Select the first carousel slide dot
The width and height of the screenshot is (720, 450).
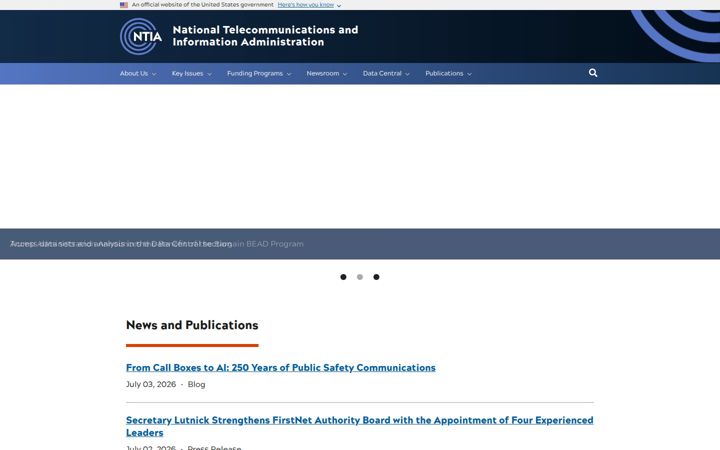point(343,277)
